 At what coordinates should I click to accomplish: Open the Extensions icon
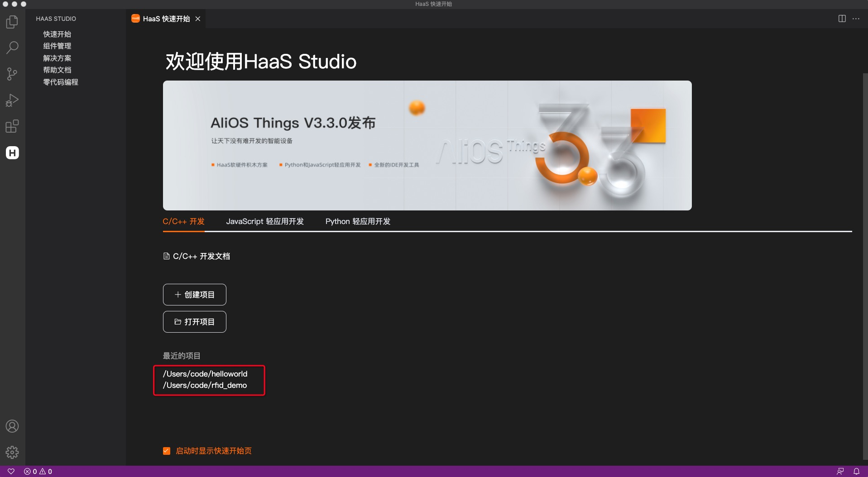pos(12,126)
